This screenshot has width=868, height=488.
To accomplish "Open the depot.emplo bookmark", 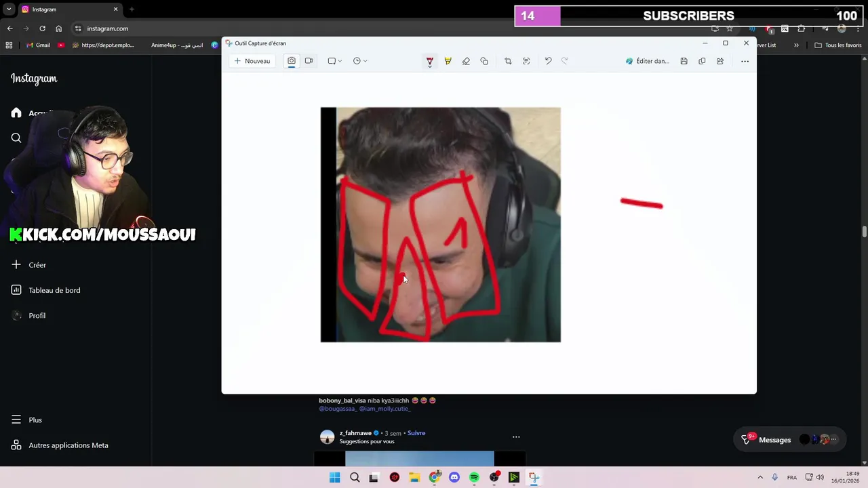I will click(102, 45).
